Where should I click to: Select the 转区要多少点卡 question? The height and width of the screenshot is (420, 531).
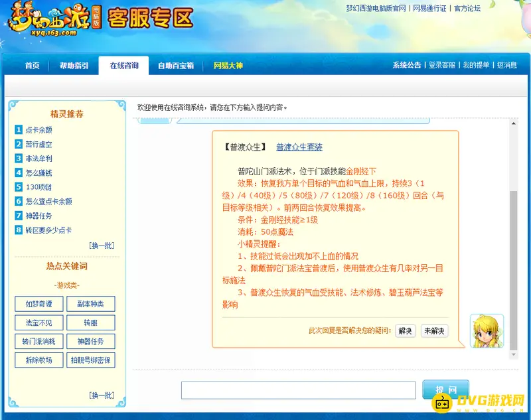(x=48, y=230)
